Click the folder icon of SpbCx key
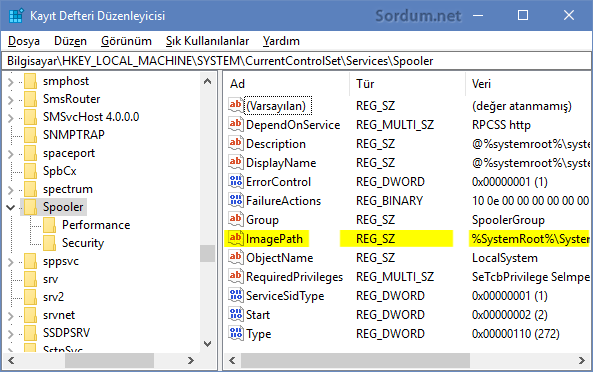Viewport: 593px width, 372px height. click(x=31, y=171)
